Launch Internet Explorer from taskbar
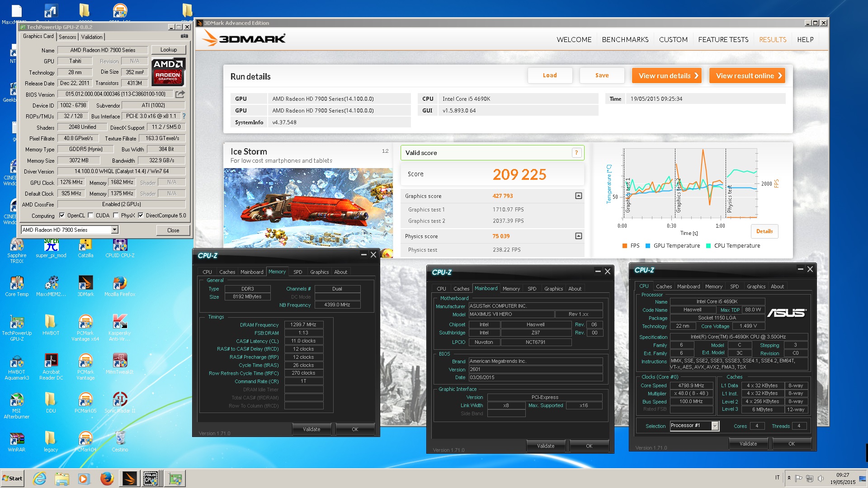Image resolution: width=868 pixels, height=488 pixels. 40,479
